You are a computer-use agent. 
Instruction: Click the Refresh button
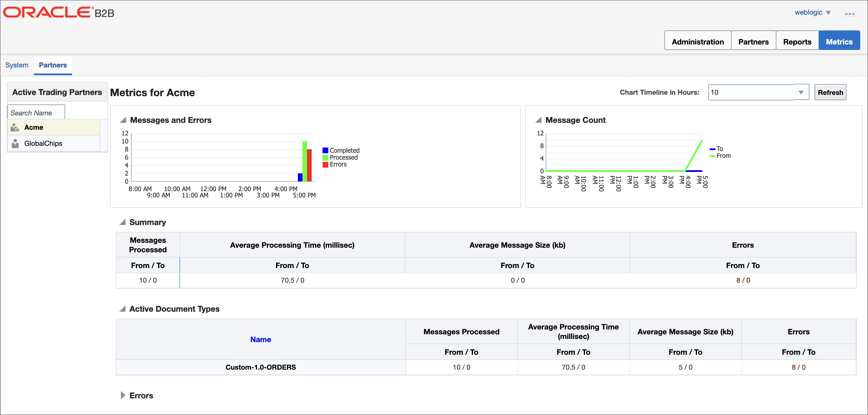click(830, 92)
